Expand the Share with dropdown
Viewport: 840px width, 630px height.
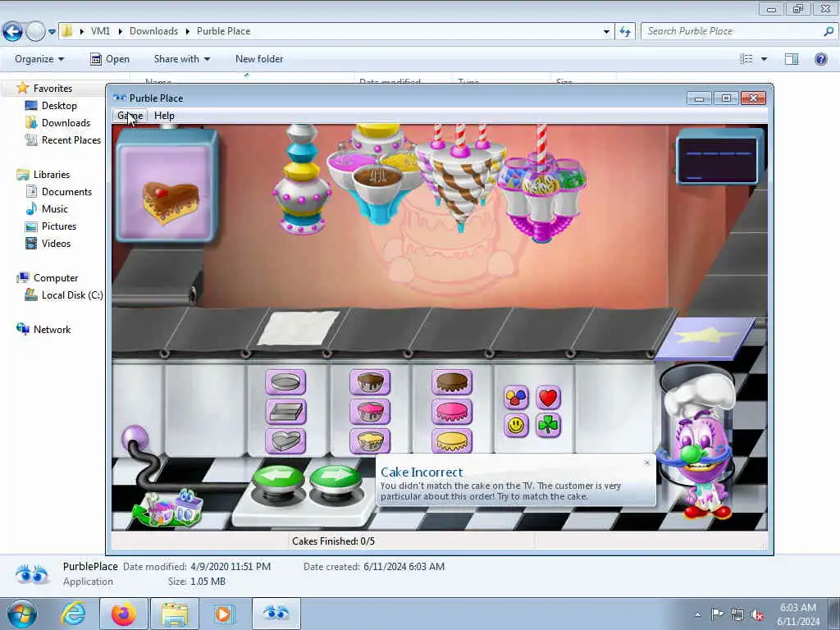tap(181, 59)
